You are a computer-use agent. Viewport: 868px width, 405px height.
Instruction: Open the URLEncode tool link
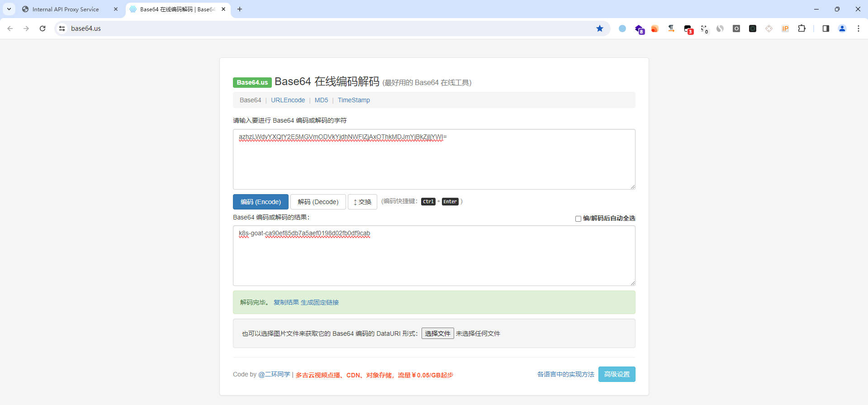pyautogui.click(x=288, y=100)
